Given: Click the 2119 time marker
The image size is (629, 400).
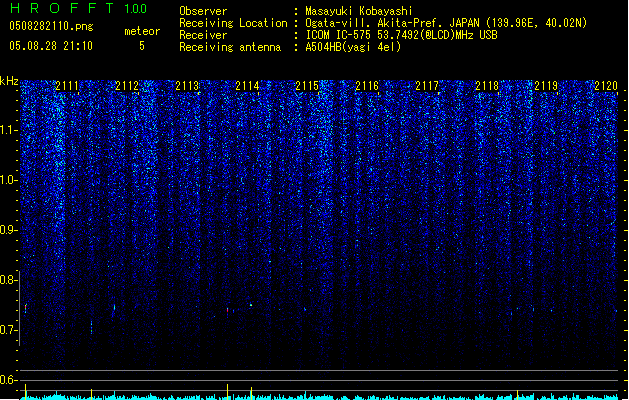Looking at the screenshot, I should point(546,86).
